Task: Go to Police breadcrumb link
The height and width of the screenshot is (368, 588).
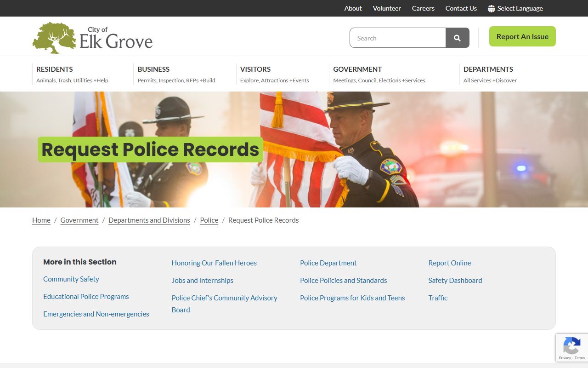Action: tap(209, 220)
